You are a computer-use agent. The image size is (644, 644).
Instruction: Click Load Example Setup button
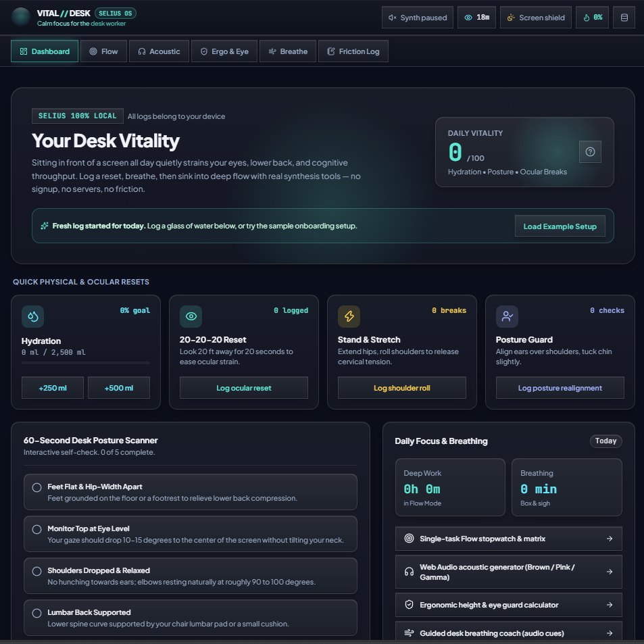click(560, 226)
